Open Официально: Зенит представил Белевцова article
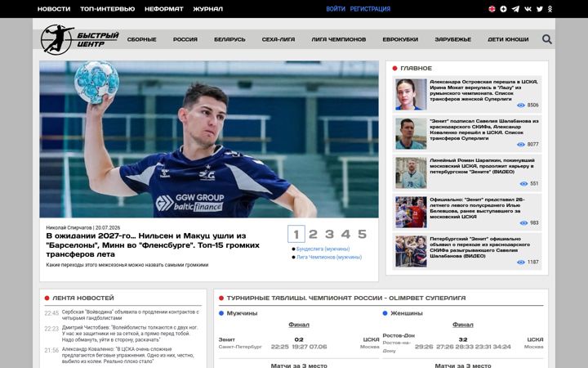The image size is (588, 368). coord(478,208)
